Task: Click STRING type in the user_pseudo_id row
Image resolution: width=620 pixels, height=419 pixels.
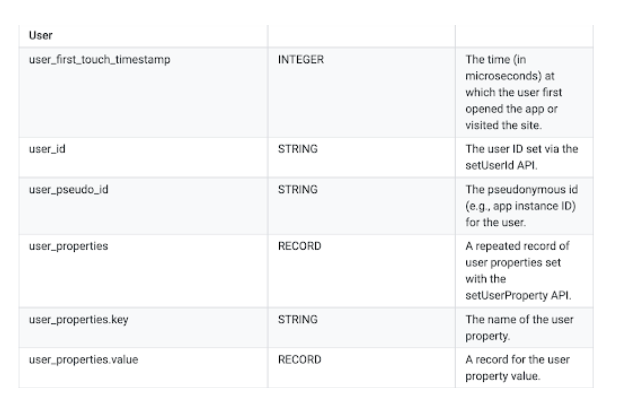Action: 298,189
